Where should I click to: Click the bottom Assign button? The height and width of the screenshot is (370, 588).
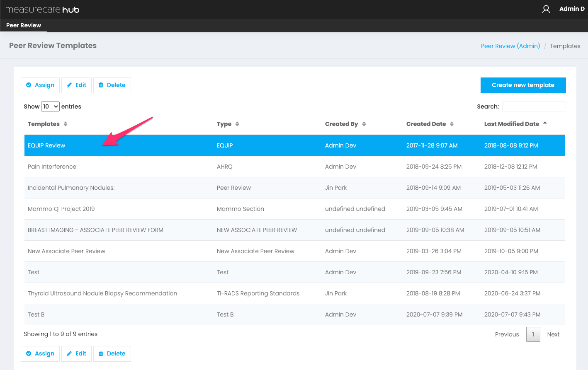(40, 354)
